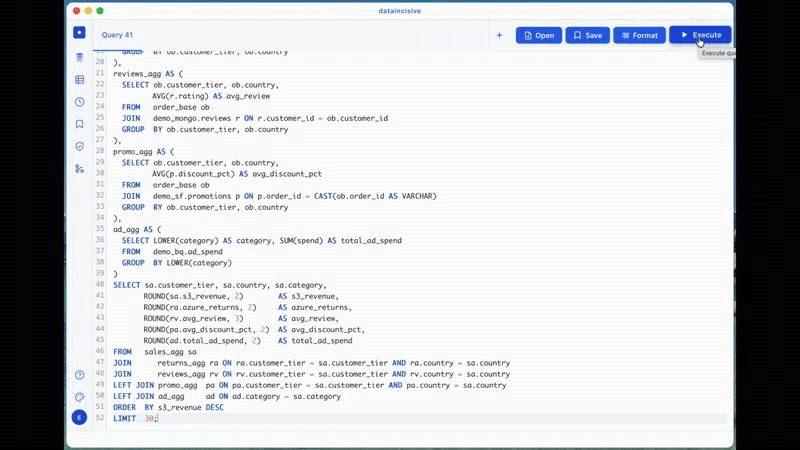
Task: Open the theme palette icon
Action: tap(79, 397)
